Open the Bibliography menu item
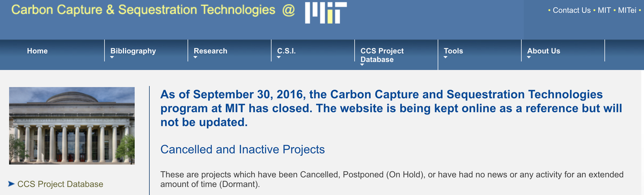Viewport: 644px width, 195px height. click(133, 51)
